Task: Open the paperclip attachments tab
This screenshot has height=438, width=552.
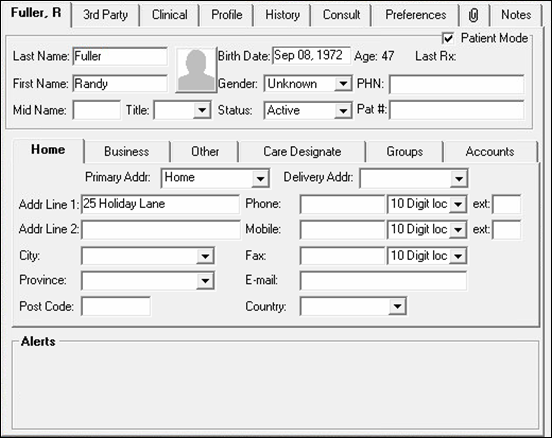Action: (473, 15)
